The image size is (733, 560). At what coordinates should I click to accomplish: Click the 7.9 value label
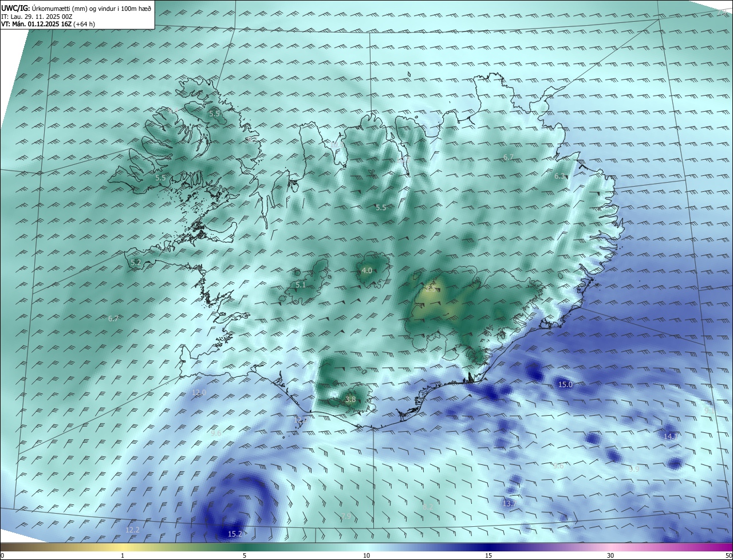click(x=345, y=516)
